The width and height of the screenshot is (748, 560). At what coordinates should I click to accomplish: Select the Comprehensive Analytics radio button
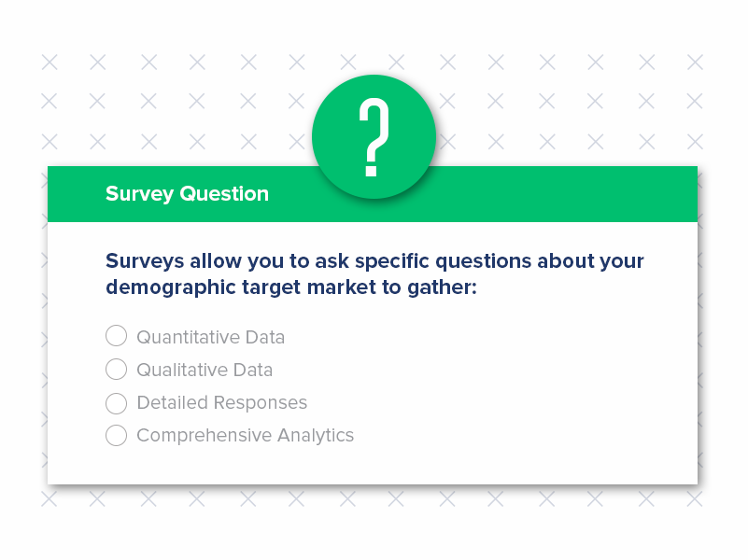116,436
